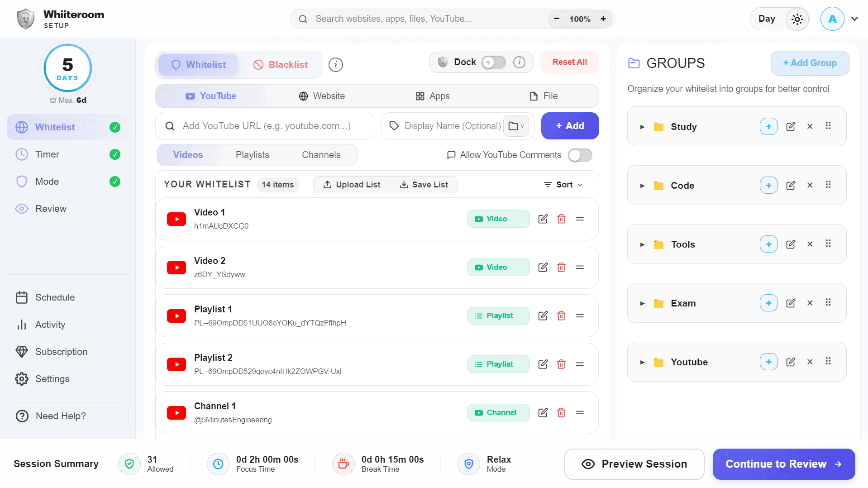
Task: Switch to Blacklist mode
Action: (x=281, y=65)
